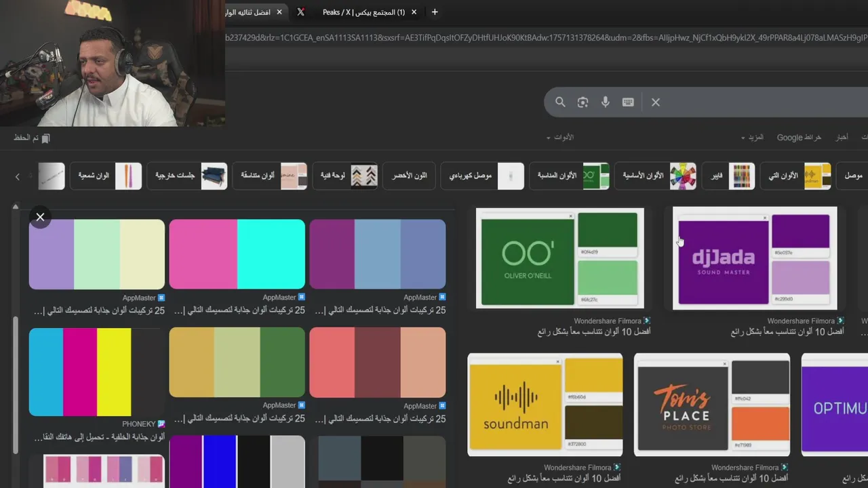Open the soundman yellow logo image

(545, 405)
